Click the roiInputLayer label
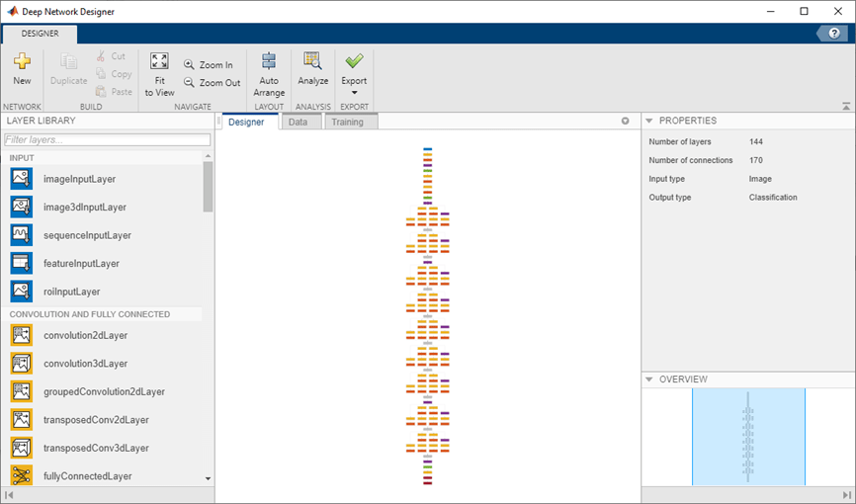Image resolution: width=856 pixels, height=504 pixels. 72,292
